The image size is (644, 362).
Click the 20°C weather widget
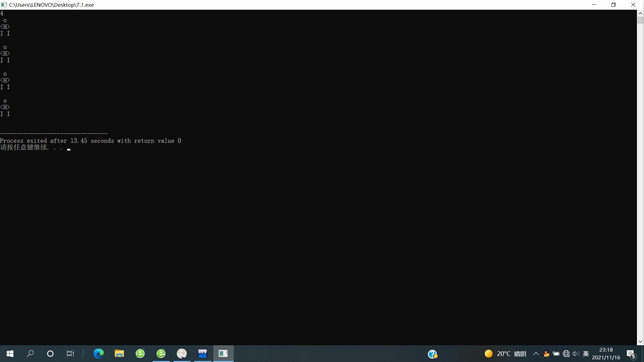tap(505, 354)
